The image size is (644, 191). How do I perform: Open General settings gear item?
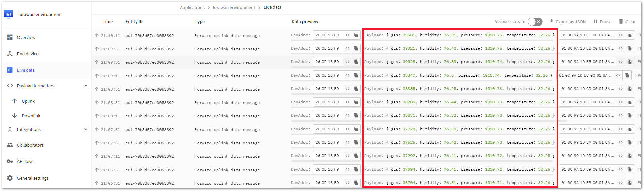tap(32, 178)
